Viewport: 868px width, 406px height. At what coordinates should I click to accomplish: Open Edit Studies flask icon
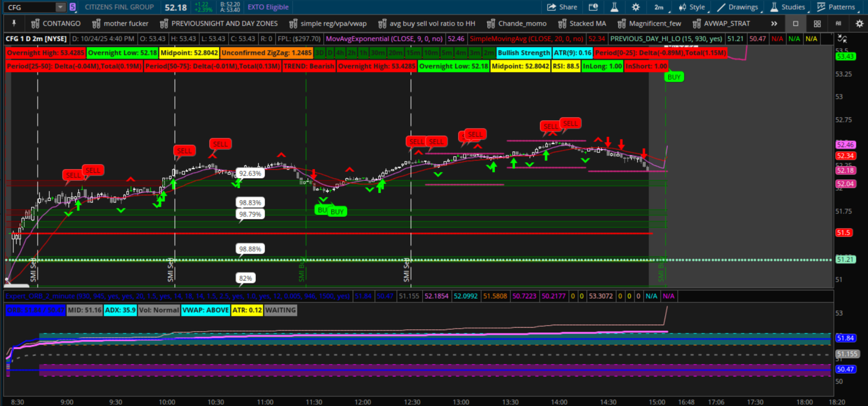[614, 7]
